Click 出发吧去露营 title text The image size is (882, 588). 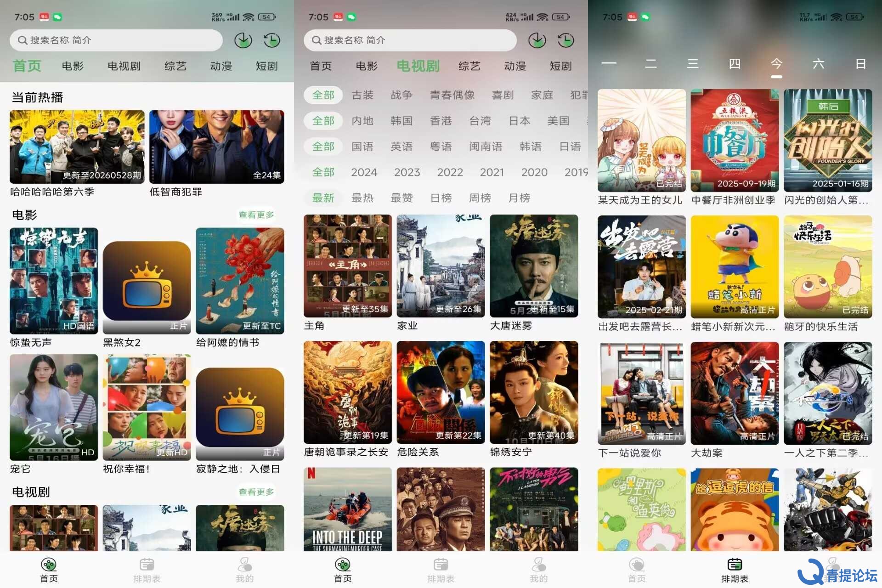(640, 327)
